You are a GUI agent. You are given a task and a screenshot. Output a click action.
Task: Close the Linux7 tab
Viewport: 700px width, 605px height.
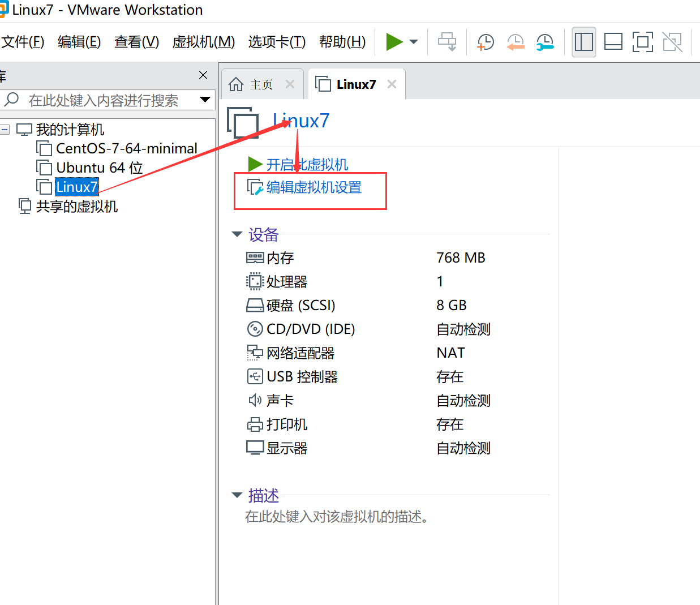392,84
